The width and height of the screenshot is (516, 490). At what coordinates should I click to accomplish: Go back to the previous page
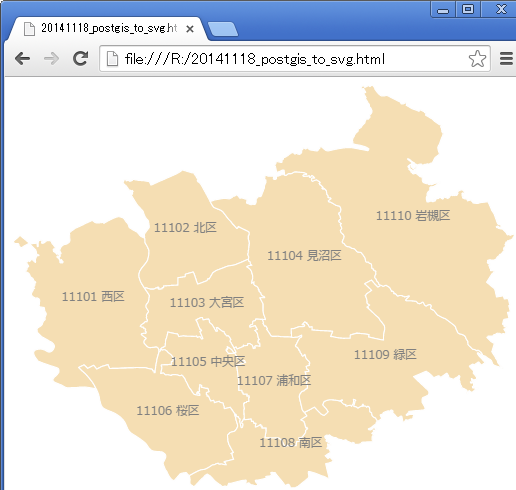point(23,59)
